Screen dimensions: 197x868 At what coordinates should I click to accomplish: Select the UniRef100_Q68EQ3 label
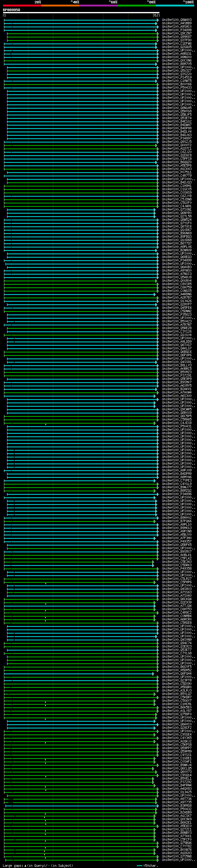point(177,257)
